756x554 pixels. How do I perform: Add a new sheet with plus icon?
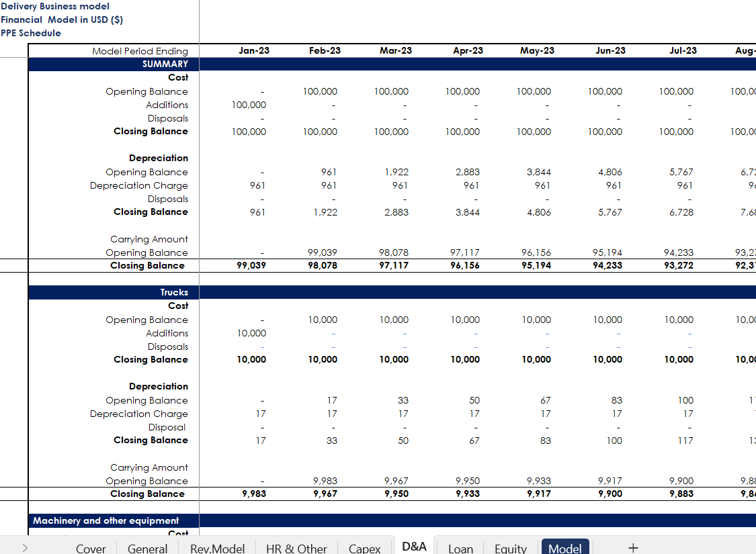pyautogui.click(x=632, y=547)
